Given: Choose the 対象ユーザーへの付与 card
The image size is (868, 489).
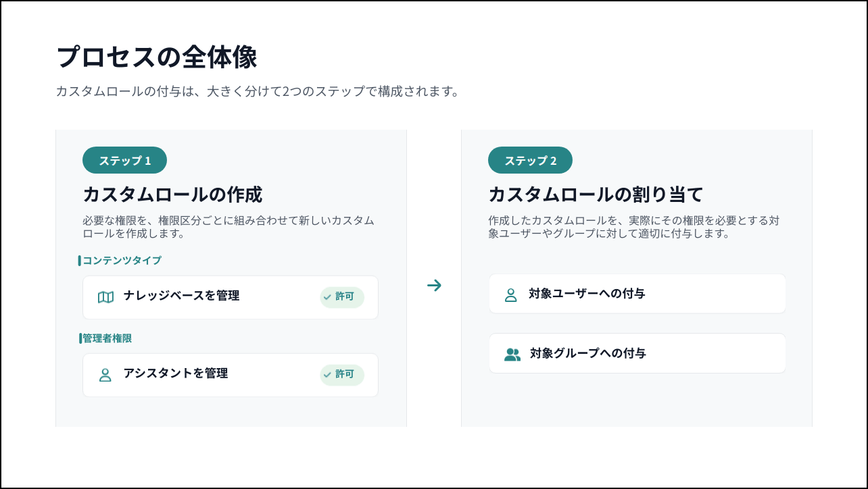Looking at the screenshot, I should [637, 294].
